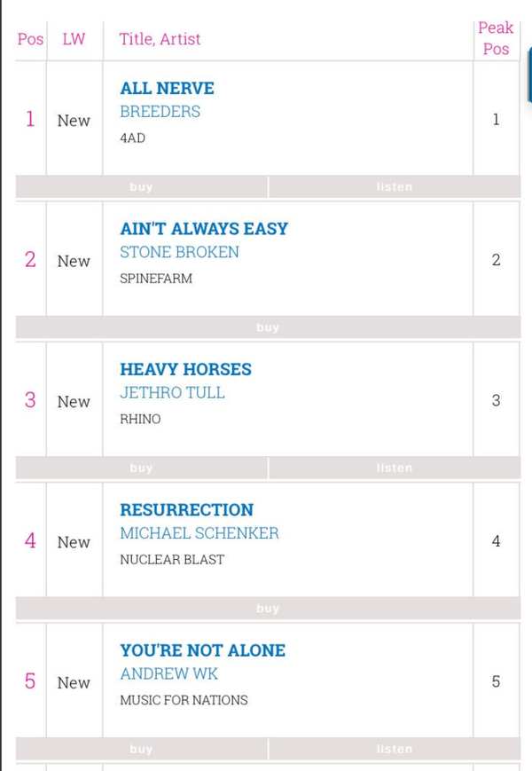Open the BREEDERS artist link
Screen dimensions: 532x771
pos(160,112)
